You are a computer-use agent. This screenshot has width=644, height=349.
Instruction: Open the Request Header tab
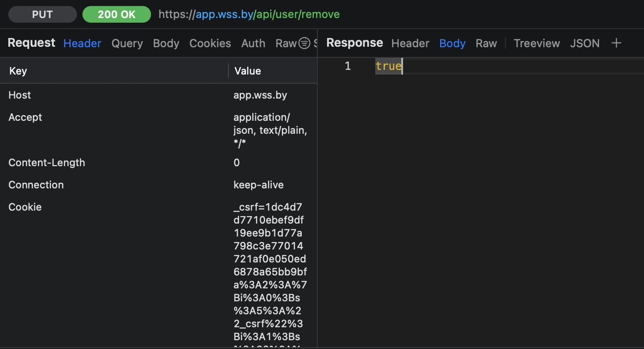pyautogui.click(x=82, y=43)
